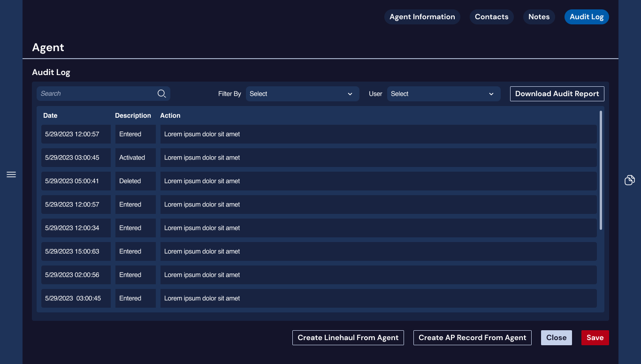
Task: Click date 5/29/2023 05:00:41
Action: coord(76,181)
